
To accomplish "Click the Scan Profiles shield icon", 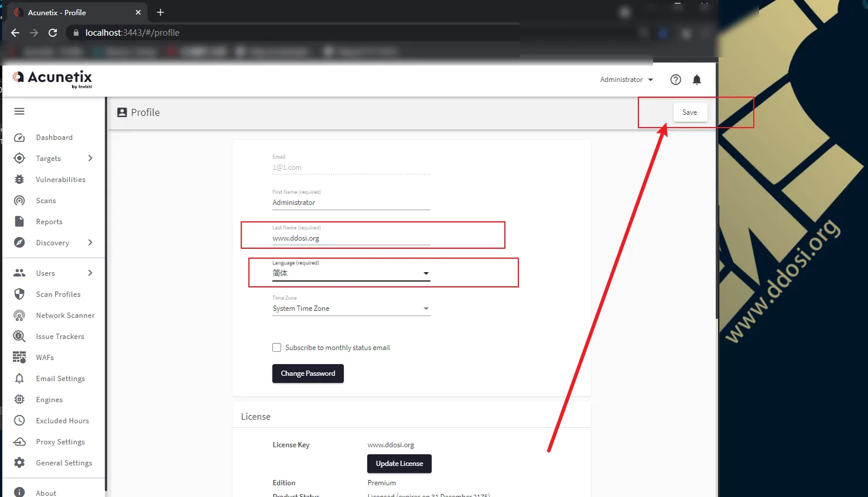I will [x=19, y=294].
